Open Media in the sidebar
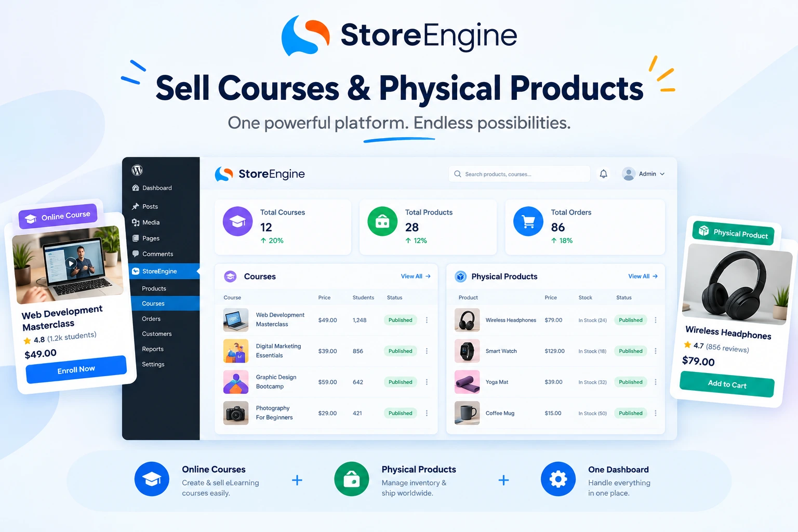The height and width of the screenshot is (532, 798). [145, 222]
